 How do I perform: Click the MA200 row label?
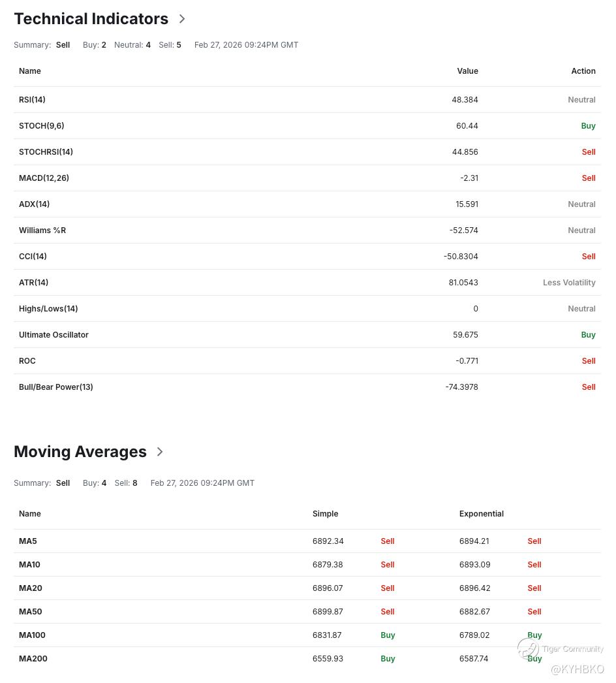tap(33, 659)
